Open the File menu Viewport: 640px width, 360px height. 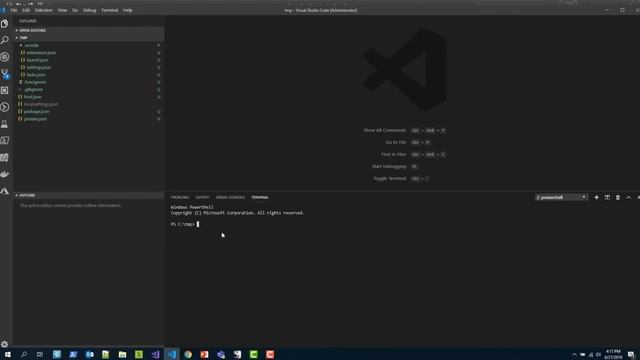click(x=13, y=10)
